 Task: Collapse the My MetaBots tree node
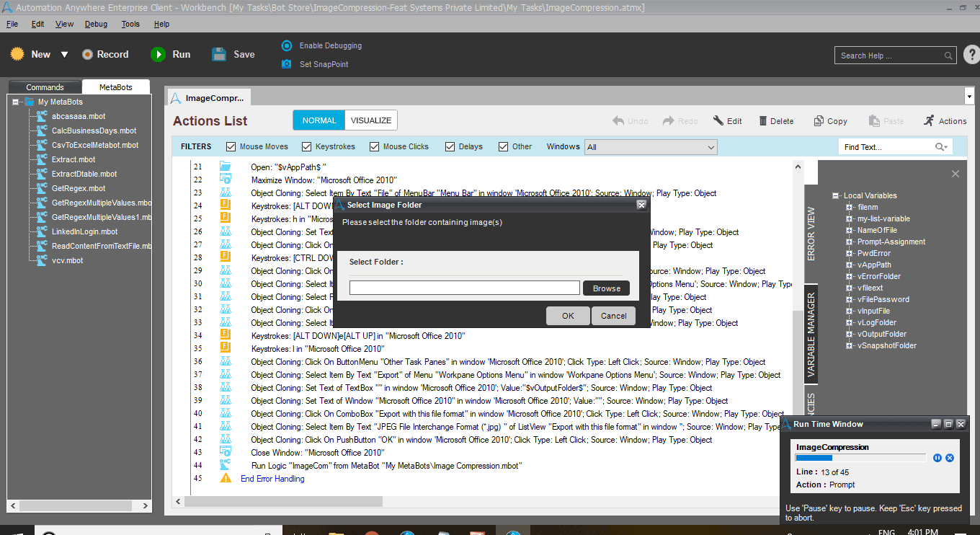click(16, 102)
